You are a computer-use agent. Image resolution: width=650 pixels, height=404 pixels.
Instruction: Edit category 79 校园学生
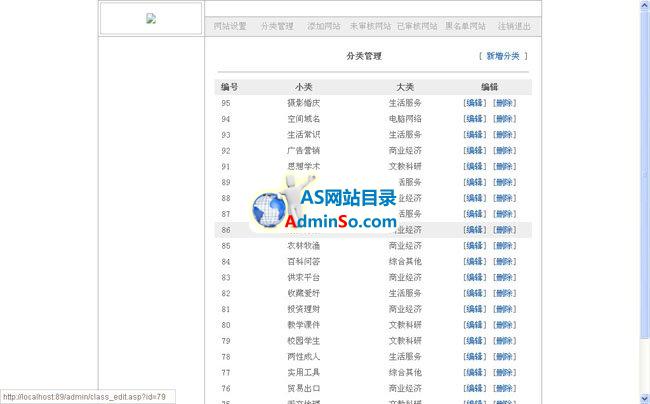[x=475, y=341]
